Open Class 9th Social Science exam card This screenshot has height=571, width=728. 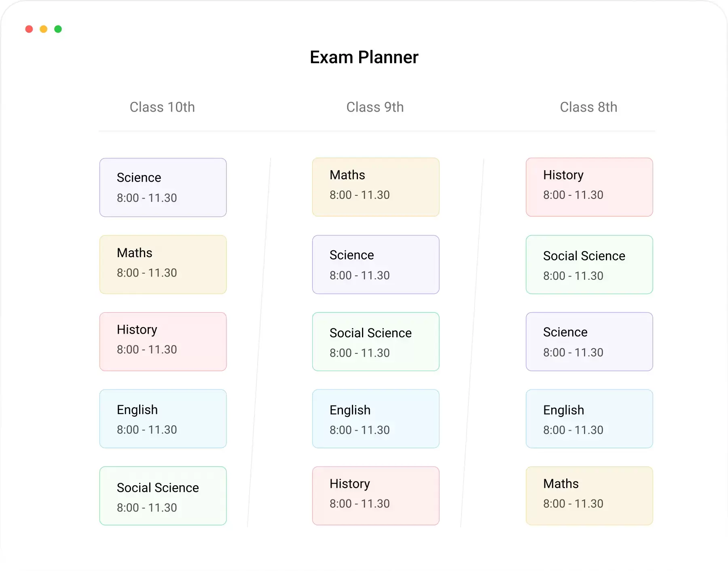pos(376,342)
